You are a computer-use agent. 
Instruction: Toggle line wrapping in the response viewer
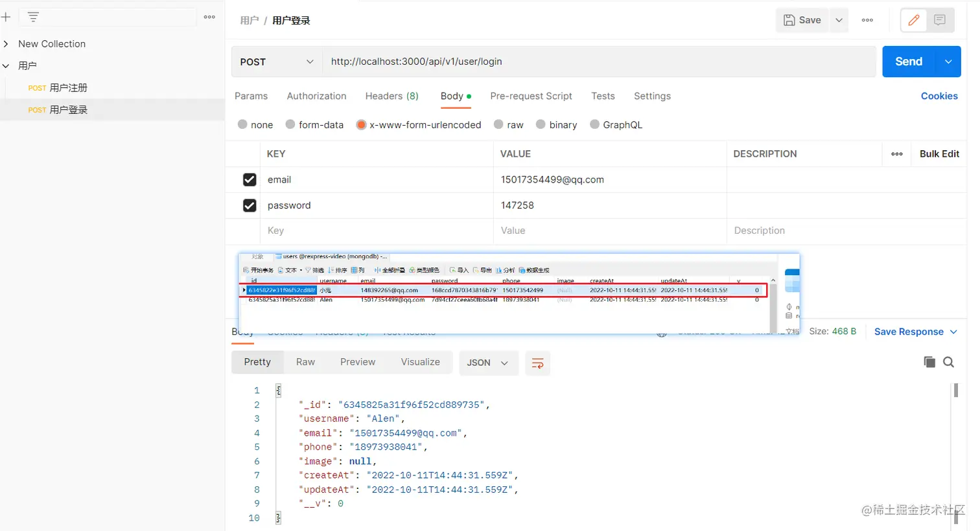537,363
